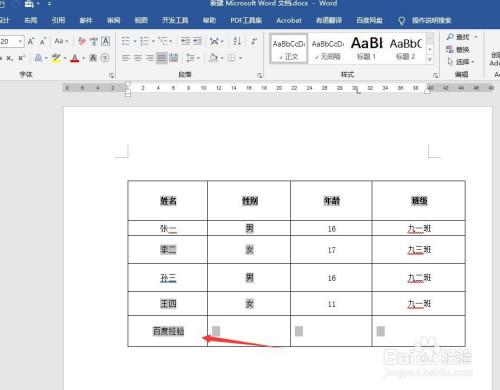Open the 审阅 ribbon tab
This screenshot has height=390, width=500.
click(113, 20)
